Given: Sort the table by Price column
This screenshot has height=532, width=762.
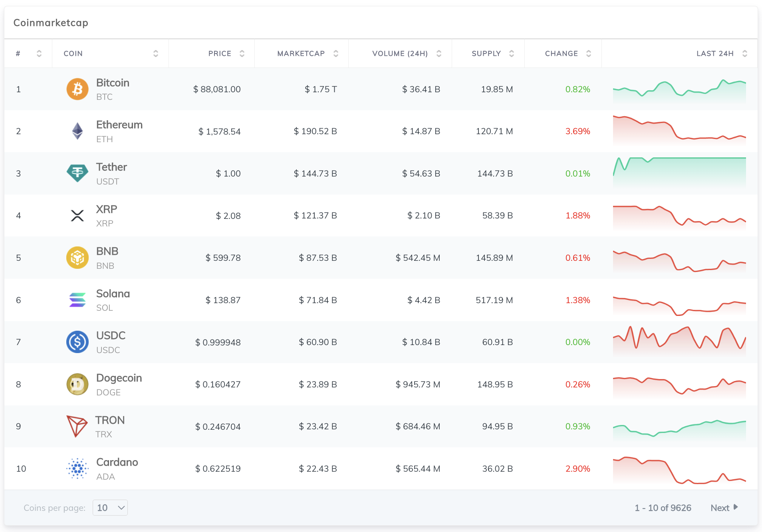Looking at the screenshot, I should [220, 54].
